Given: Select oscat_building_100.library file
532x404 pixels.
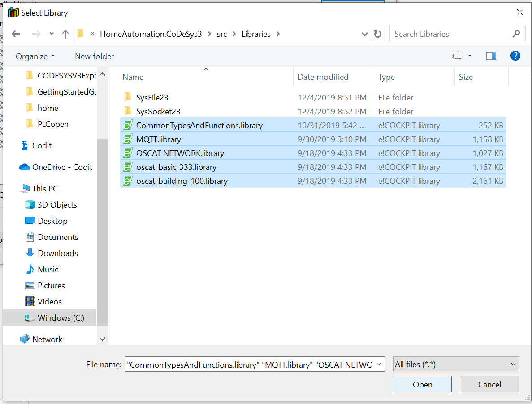Looking at the screenshot, I should tap(313, 181).
